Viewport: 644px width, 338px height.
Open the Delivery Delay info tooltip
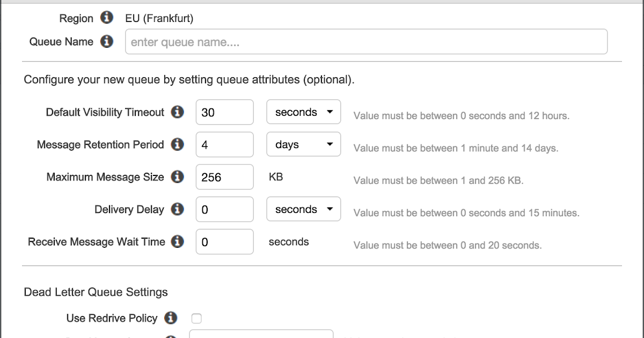point(177,209)
